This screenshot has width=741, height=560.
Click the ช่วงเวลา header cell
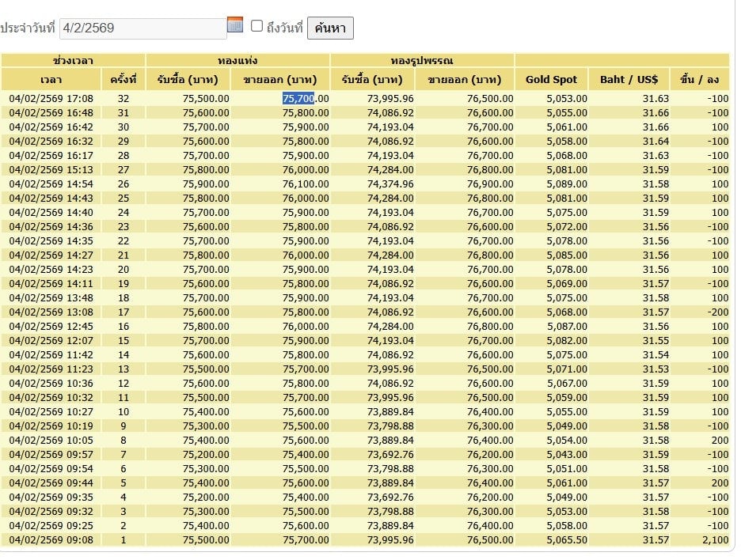tap(73, 60)
